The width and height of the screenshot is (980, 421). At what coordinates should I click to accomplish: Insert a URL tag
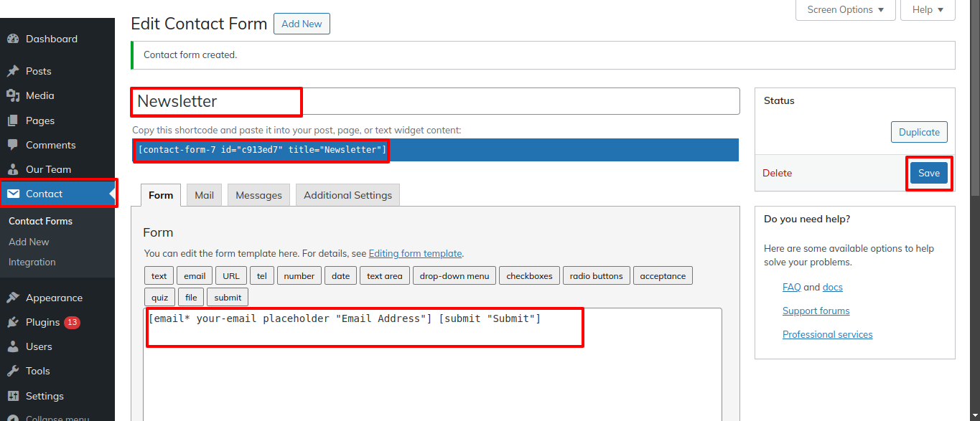231,276
